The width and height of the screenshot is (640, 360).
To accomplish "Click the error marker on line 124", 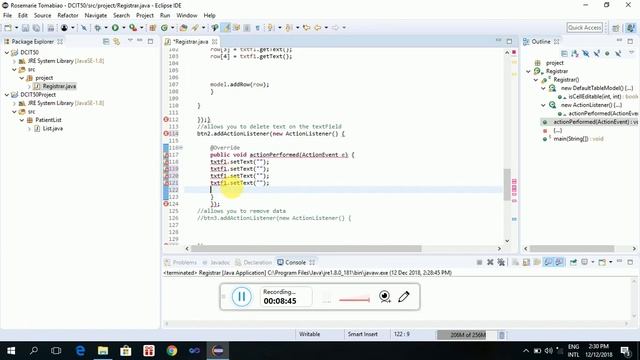I will (x=166, y=204).
